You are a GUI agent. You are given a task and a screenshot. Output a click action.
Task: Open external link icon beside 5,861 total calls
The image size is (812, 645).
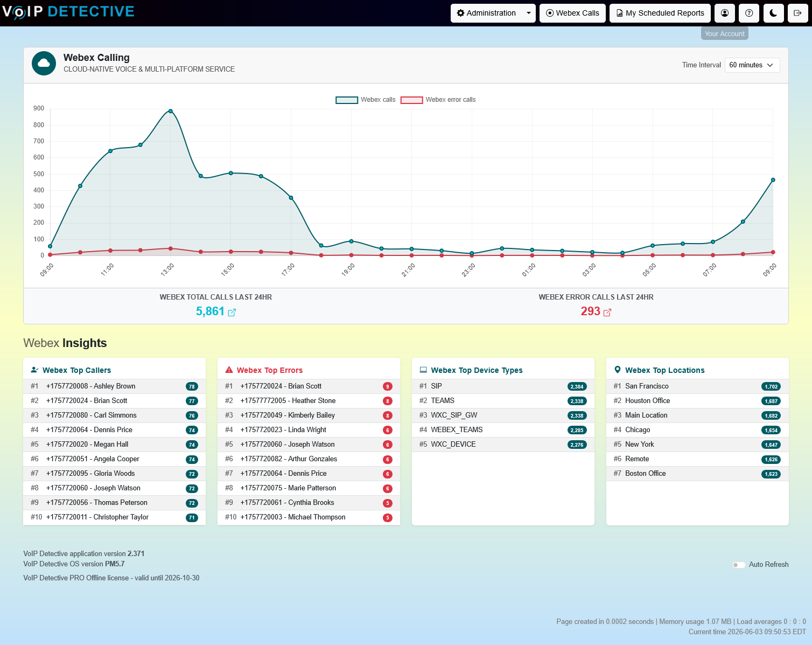(232, 313)
